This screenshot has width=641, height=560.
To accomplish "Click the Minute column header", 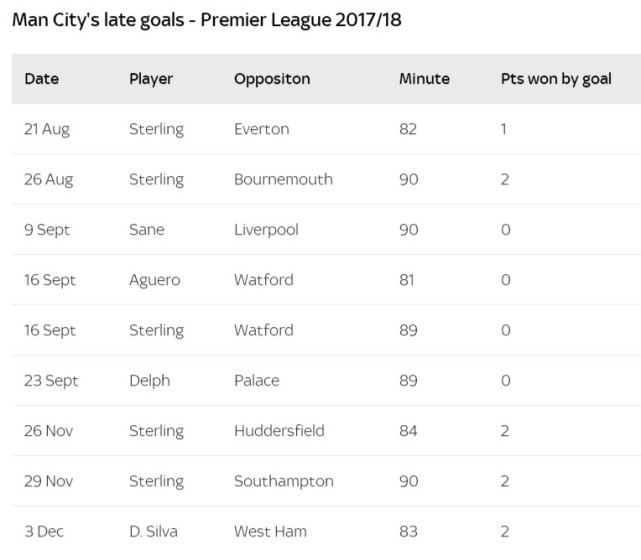I will [x=424, y=79].
